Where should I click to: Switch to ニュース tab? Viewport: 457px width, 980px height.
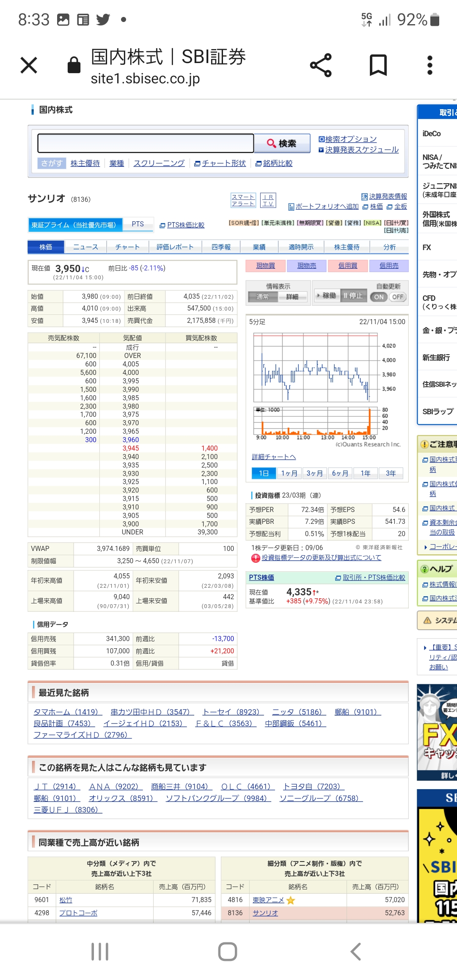pyautogui.click(x=85, y=247)
